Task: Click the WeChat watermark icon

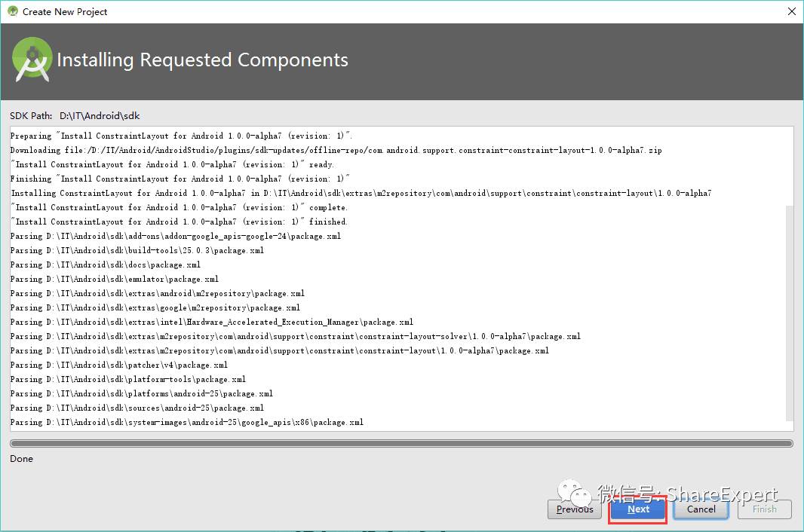Action: [574, 492]
